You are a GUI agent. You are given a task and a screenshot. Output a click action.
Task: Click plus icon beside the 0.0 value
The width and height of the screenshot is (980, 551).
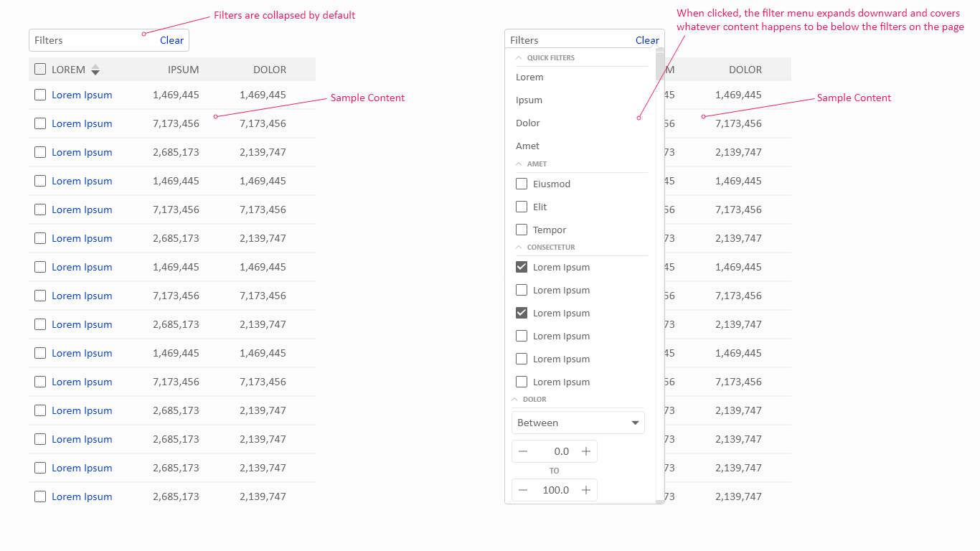point(586,451)
